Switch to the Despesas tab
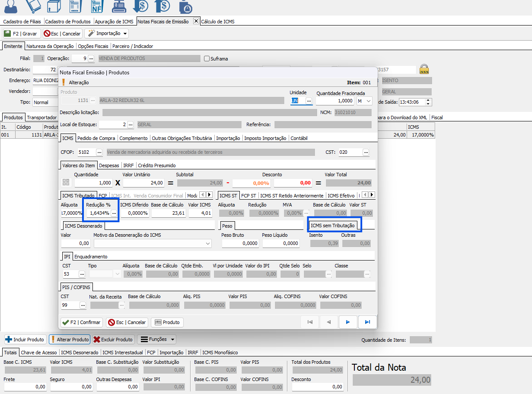 tap(110, 165)
